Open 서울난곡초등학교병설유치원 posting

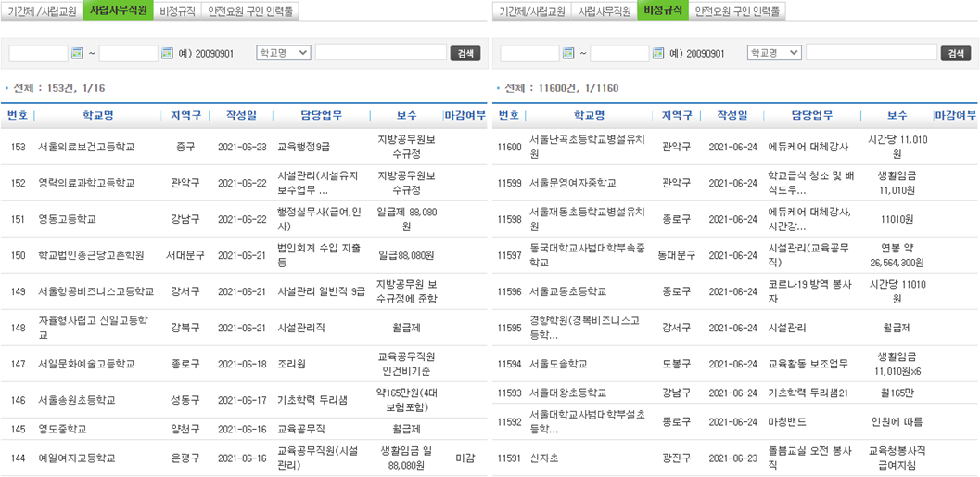pyautogui.click(x=587, y=148)
